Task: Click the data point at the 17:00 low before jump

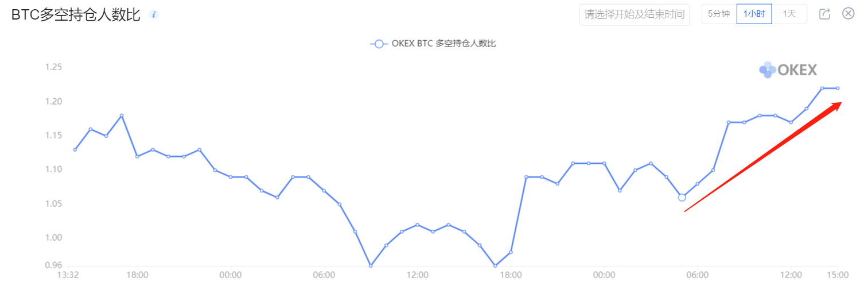Action: point(495,265)
